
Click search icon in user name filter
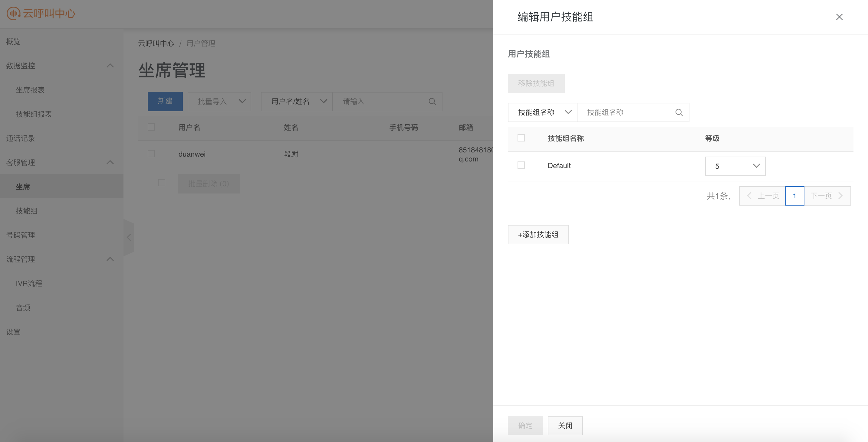pyautogui.click(x=432, y=102)
